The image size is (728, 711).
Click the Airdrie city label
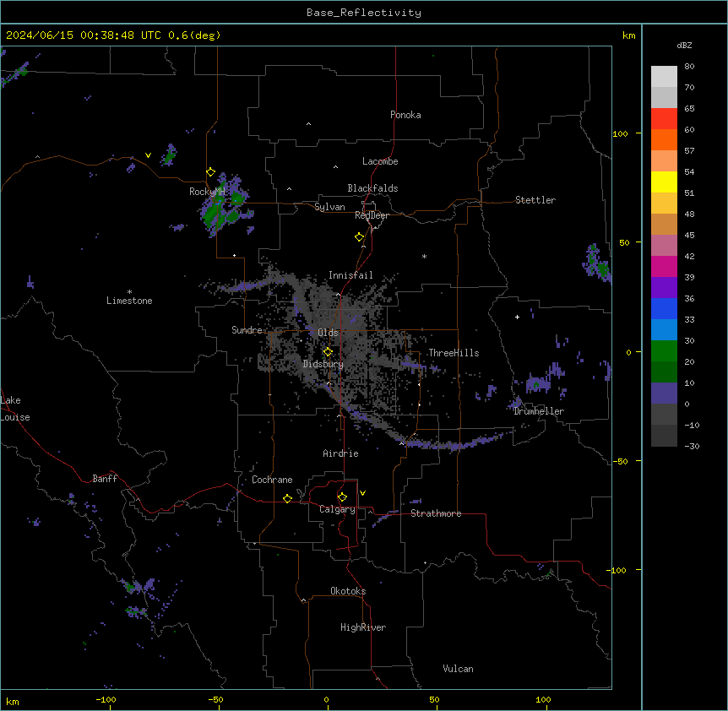coord(340,453)
